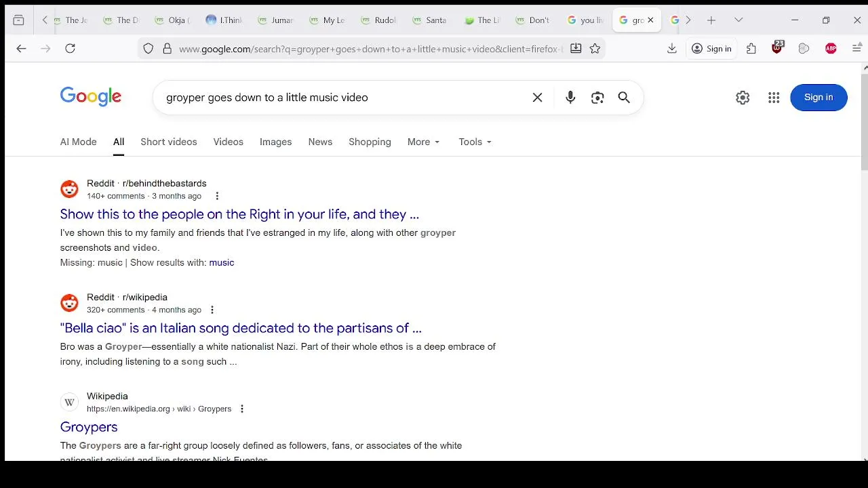Open the Images results tab

pos(275,142)
